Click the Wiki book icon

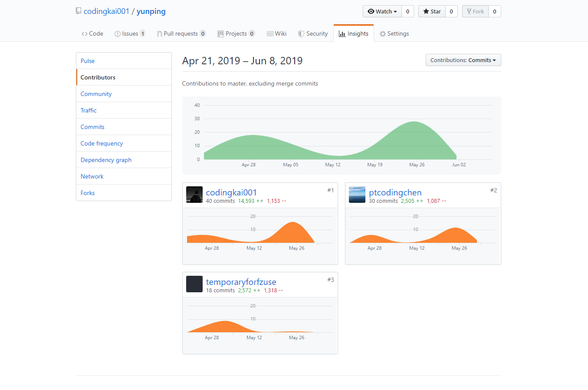270,34
